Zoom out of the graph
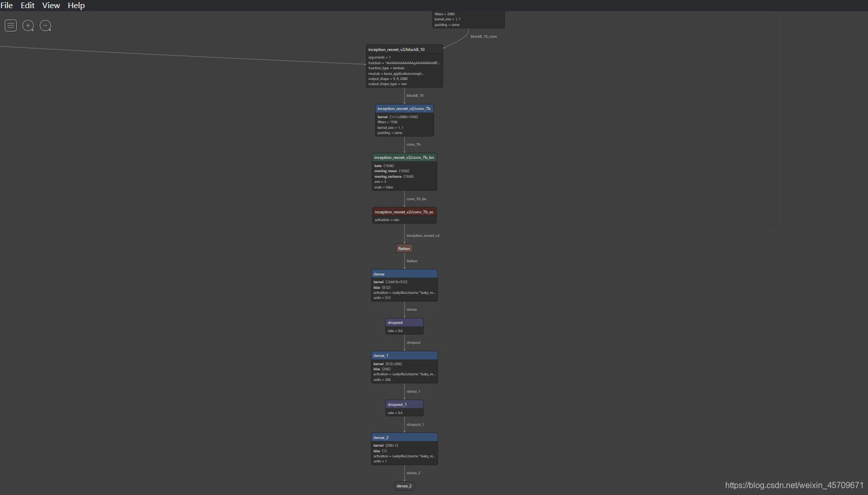The width and height of the screenshot is (868, 495). 45,25
